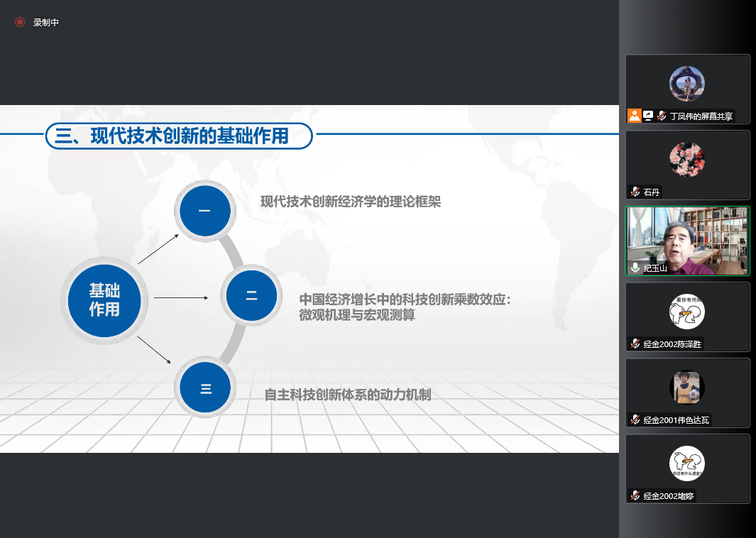The image size is (756, 538).
Task: Click the red recording indicator icon
Action: [20, 22]
